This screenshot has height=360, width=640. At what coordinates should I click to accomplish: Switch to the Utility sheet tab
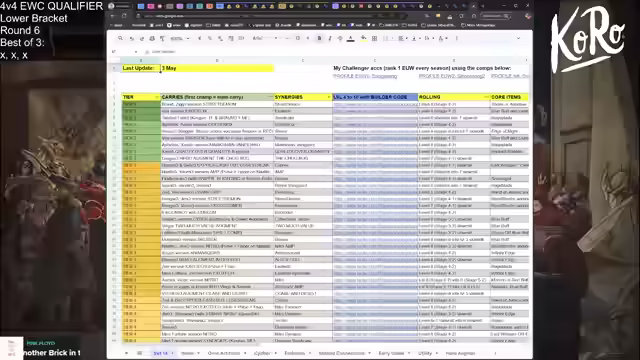pos(427,353)
